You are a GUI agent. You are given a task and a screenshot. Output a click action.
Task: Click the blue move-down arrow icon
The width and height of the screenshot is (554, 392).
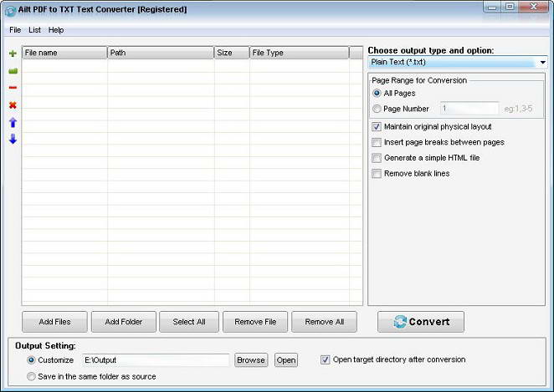point(13,139)
